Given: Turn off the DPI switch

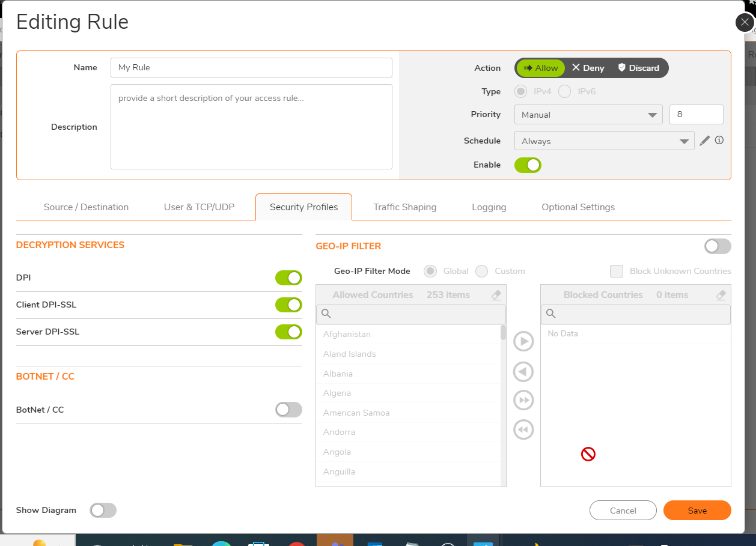Looking at the screenshot, I should (x=288, y=278).
